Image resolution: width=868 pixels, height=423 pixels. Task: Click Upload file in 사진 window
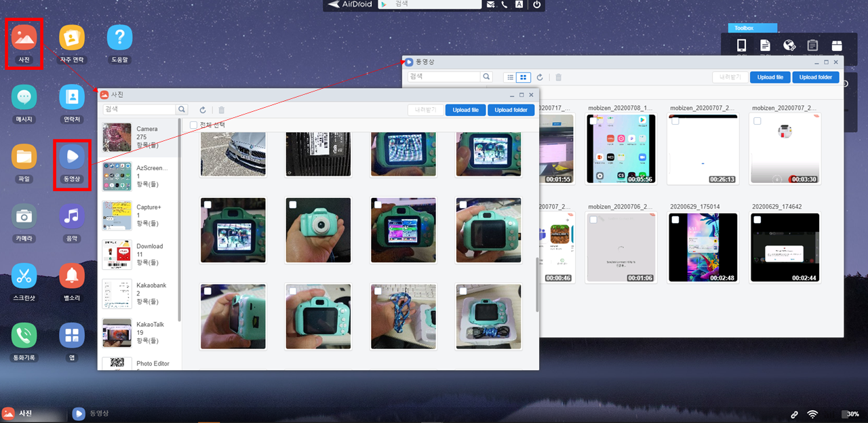pyautogui.click(x=465, y=110)
